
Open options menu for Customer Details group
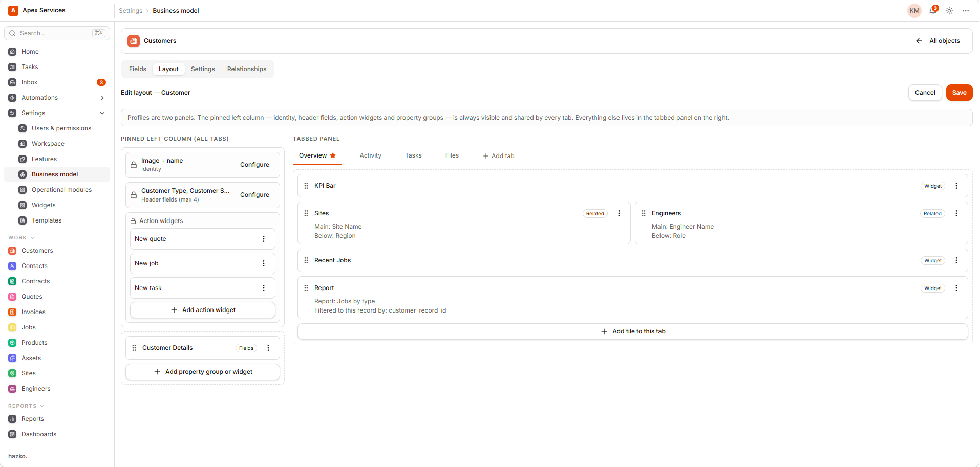click(268, 348)
